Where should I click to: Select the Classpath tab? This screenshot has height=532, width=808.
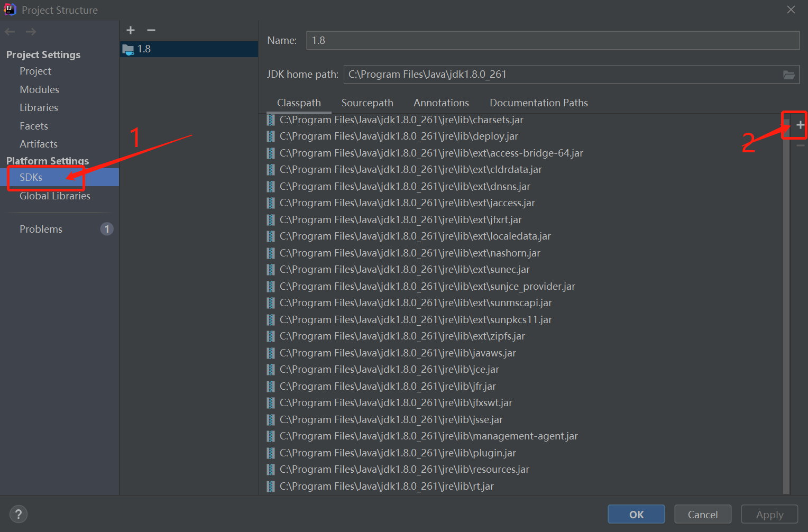pyautogui.click(x=299, y=103)
